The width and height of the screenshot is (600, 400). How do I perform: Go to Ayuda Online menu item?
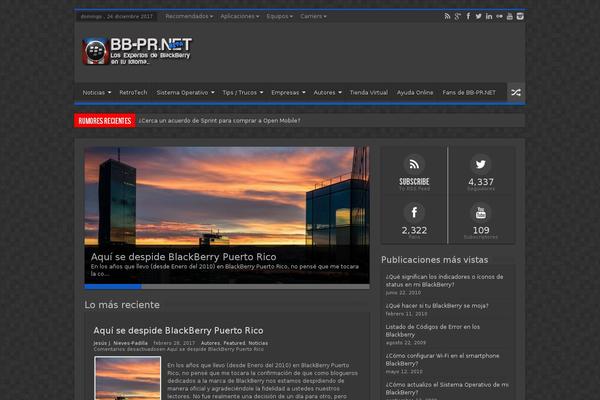(415, 93)
